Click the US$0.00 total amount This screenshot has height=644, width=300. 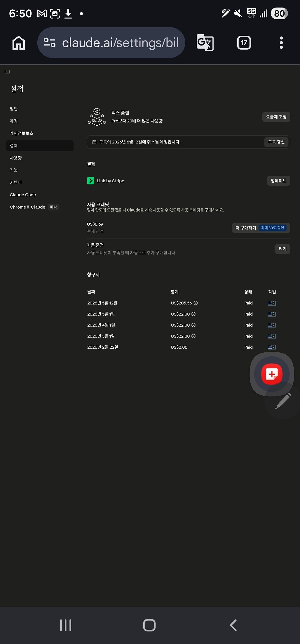click(179, 347)
